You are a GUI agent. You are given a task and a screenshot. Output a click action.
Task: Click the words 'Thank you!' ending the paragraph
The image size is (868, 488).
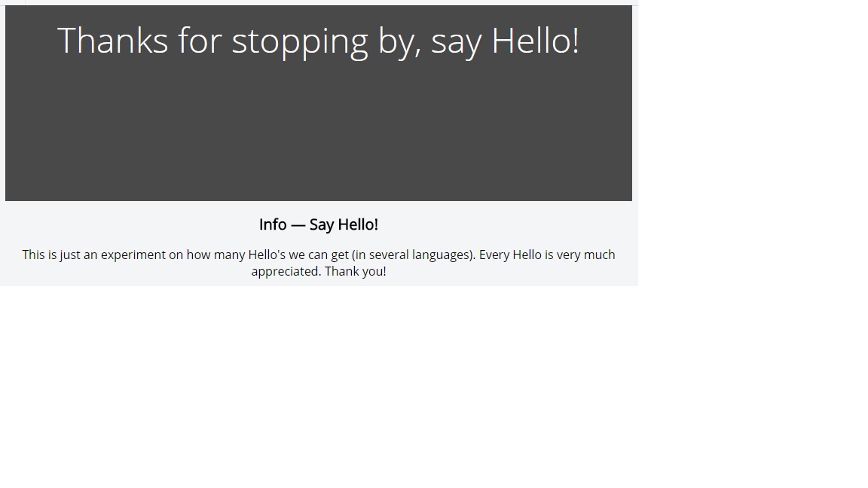coord(356,272)
